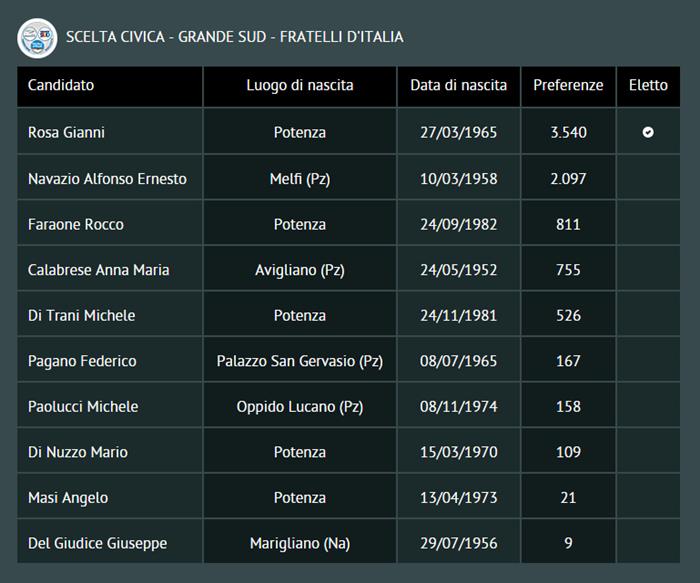This screenshot has height=583, width=700.
Task: Select the Data di nascita header
Action: (458, 86)
